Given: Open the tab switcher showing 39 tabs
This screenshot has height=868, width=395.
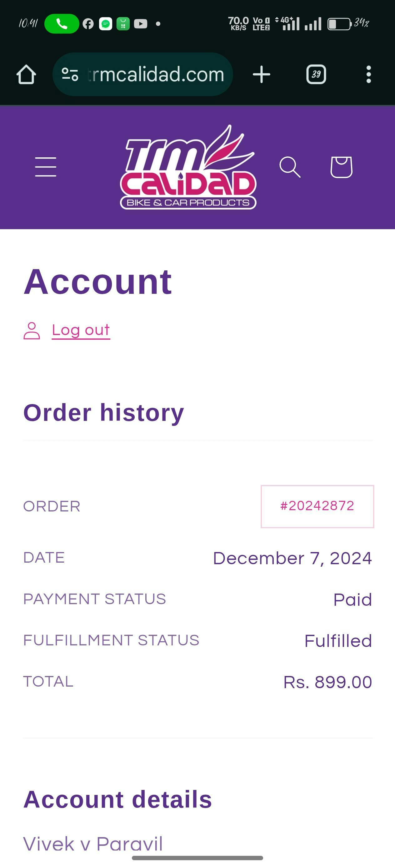Looking at the screenshot, I should click(316, 75).
